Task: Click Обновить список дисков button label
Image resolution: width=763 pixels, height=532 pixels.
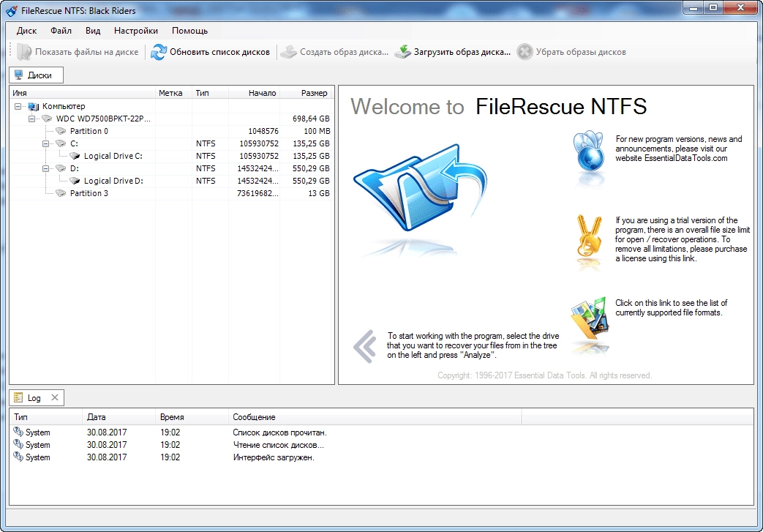Action: pyautogui.click(x=219, y=52)
